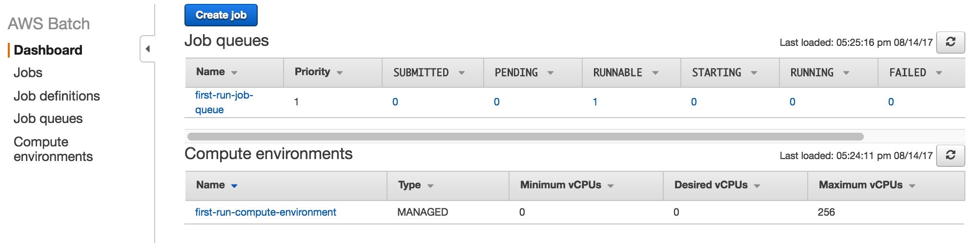Go to Compute environments sidebar item

53,149
